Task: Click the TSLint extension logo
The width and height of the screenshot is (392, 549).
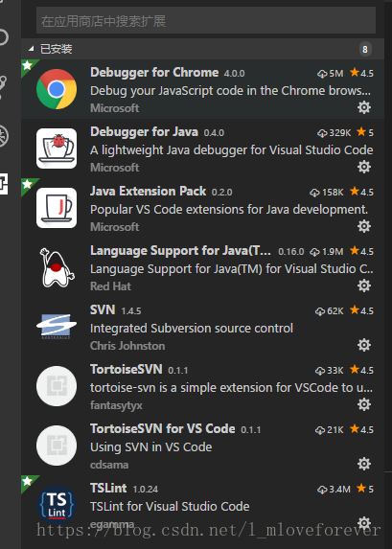Action: tap(57, 505)
